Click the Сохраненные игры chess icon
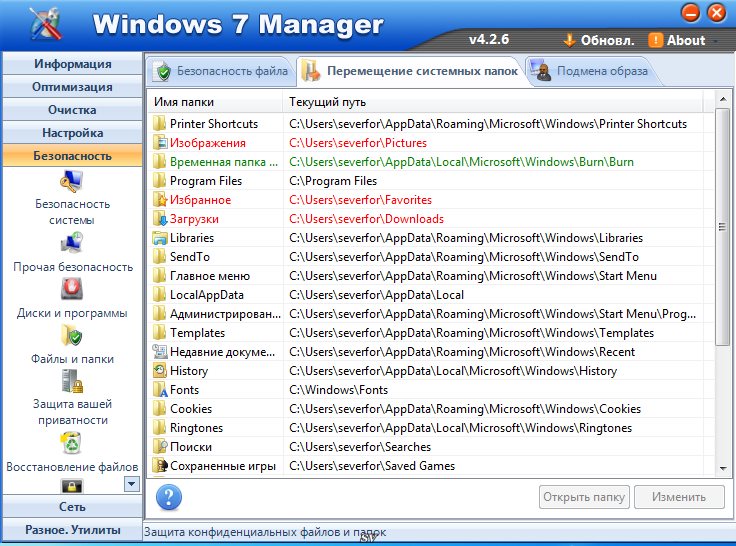Image resolution: width=736 pixels, height=546 pixels. tap(160, 466)
